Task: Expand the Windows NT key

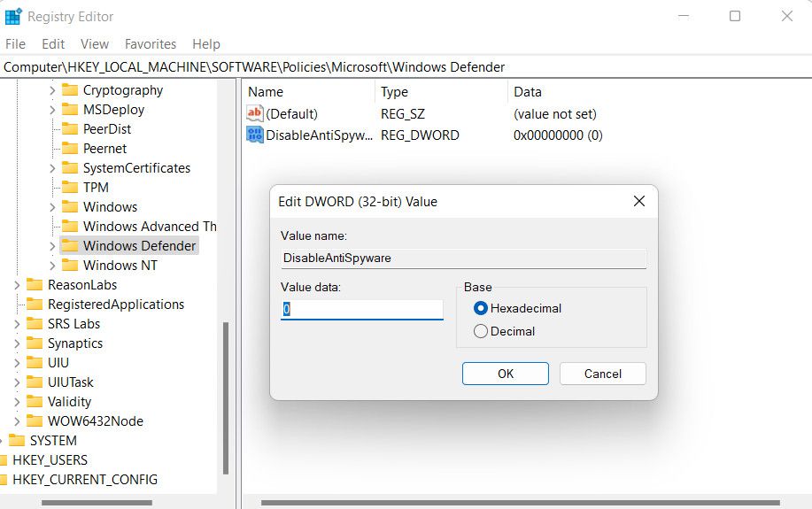Action: (52, 265)
